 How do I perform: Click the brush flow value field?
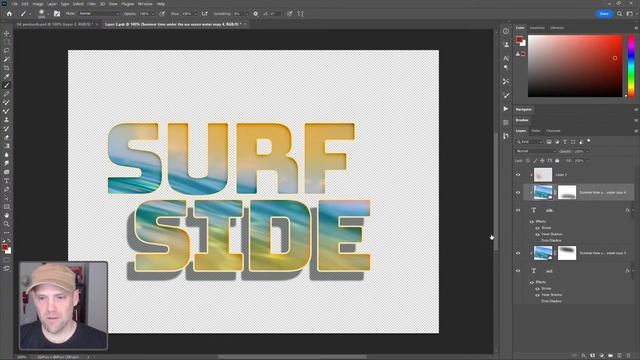[x=187, y=13]
